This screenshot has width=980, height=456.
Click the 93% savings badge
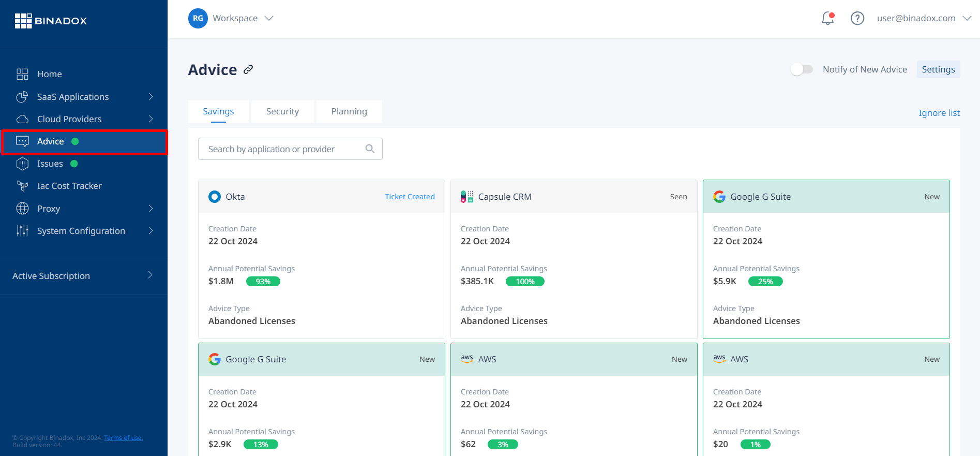coord(263,282)
